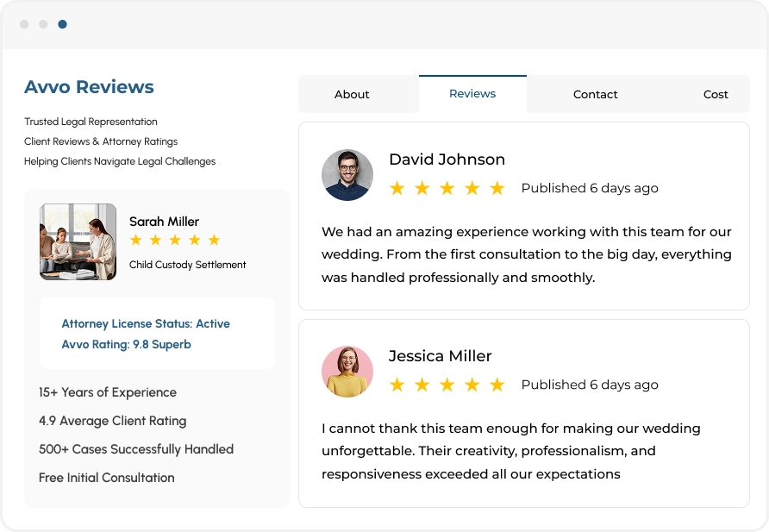Click David Johnson's profile avatar

click(347, 175)
